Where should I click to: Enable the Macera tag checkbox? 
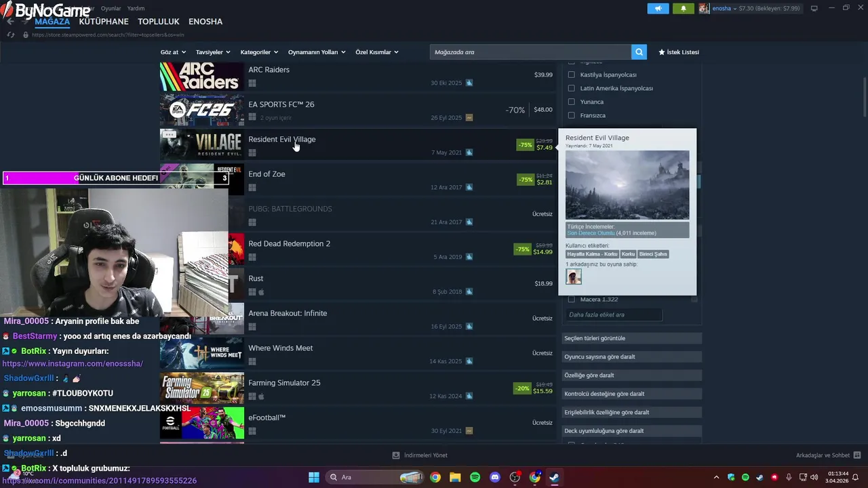pos(571,299)
